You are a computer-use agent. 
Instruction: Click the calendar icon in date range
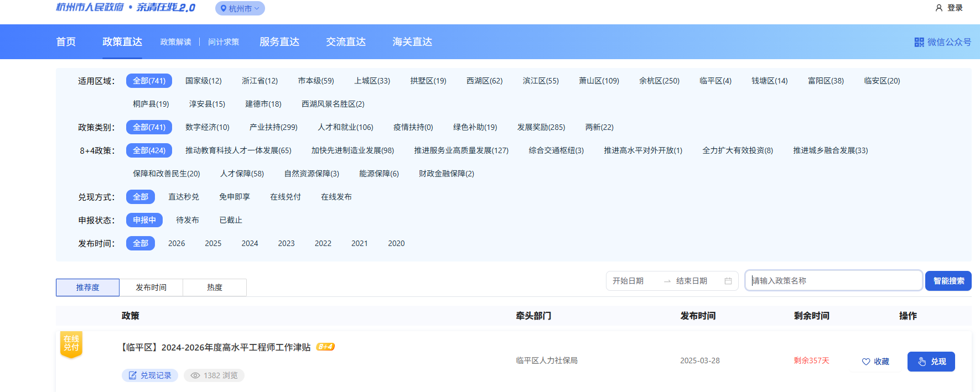pyautogui.click(x=728, y=281)
